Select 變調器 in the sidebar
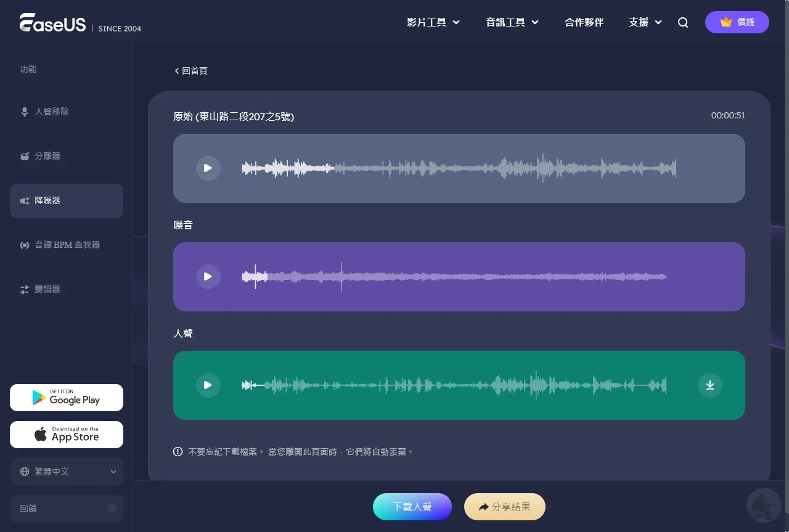 click(x=67, y=290)
